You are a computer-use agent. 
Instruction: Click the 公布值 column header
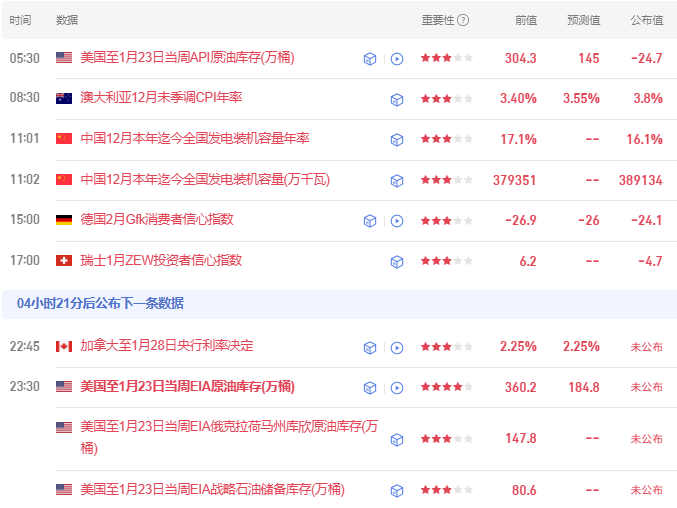[646, 20]
